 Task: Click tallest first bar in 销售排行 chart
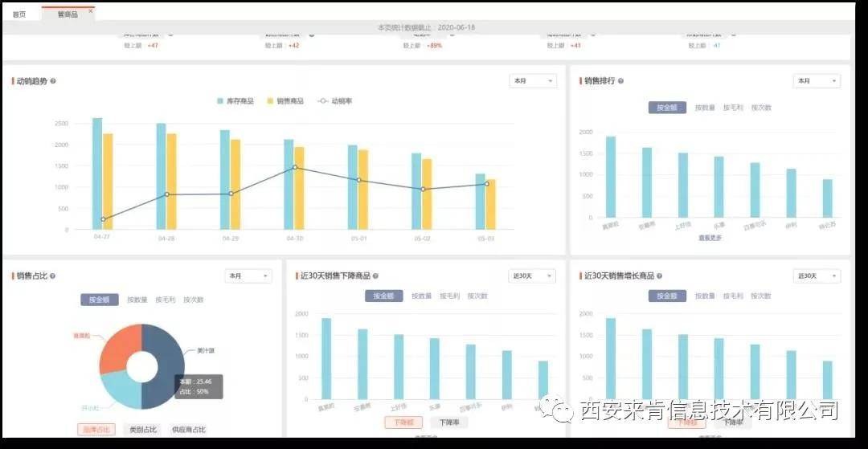(x=611, y=177)
